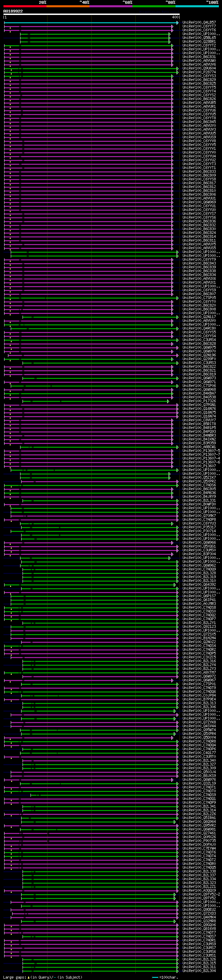
Task: Select hit UniRef100_B2L331
Action: (x=199, y=500)
